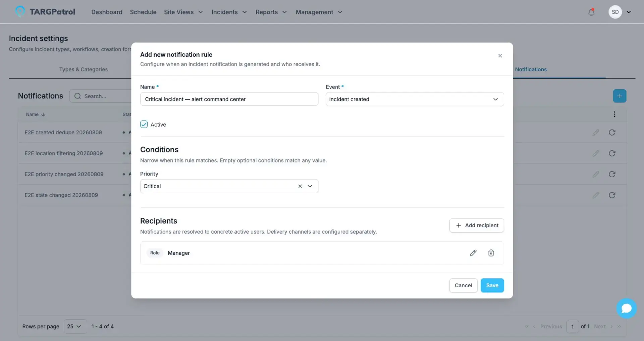Open the Incidents menu
This screenshot has width=644, height=341.
tap(229, 12)
